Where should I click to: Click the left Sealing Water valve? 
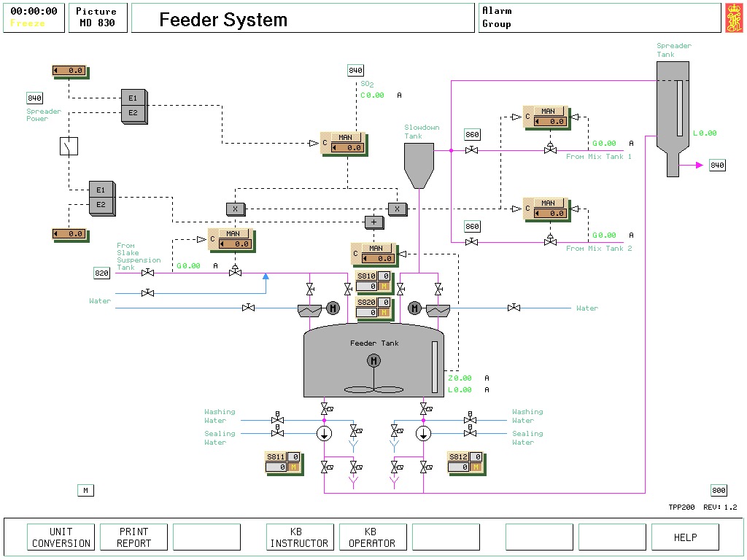277,430
